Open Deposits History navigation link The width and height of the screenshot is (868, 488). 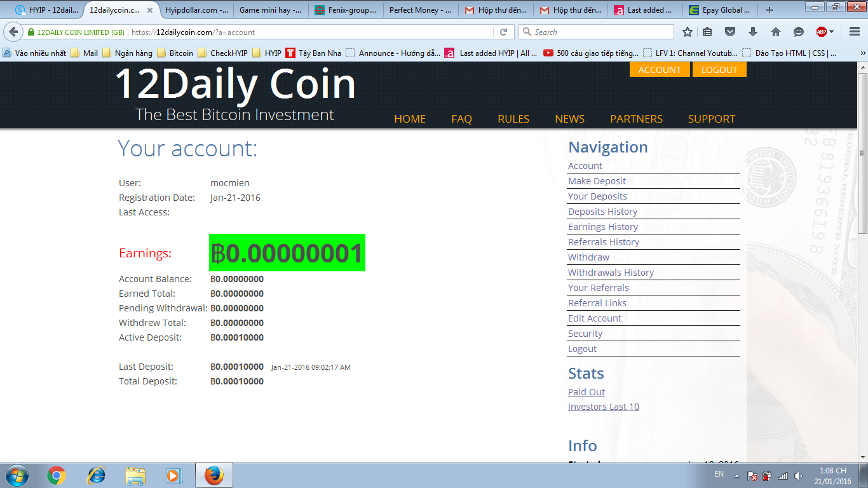coord(602,212)
